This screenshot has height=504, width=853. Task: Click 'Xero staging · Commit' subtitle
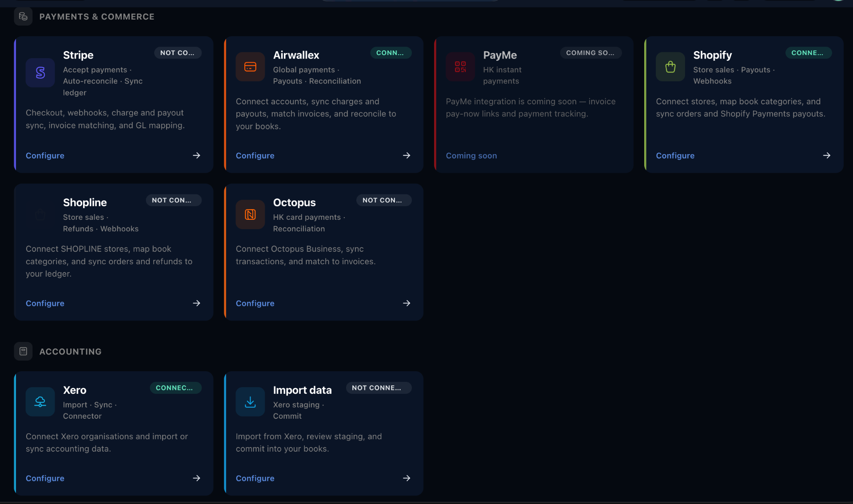click(x=299, y=410)
